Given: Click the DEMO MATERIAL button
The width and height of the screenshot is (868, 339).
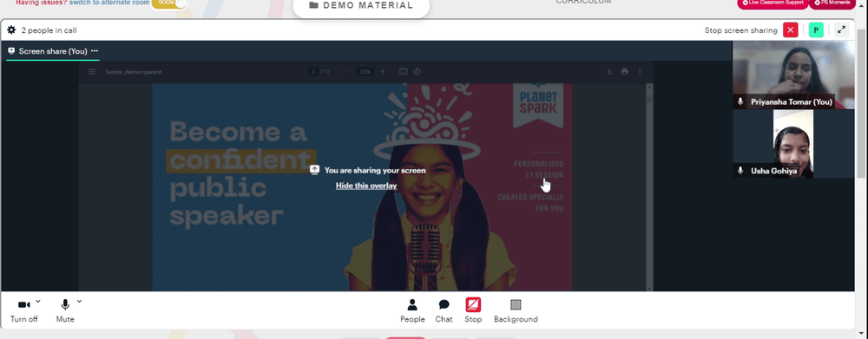Looking at the screenshot, I should point(361,5).
